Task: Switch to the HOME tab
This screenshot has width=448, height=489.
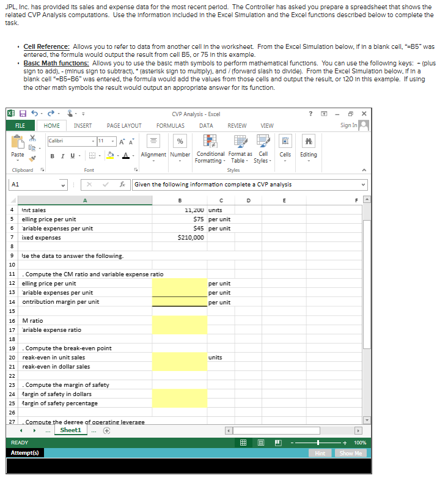Action: tap(51, 126)
